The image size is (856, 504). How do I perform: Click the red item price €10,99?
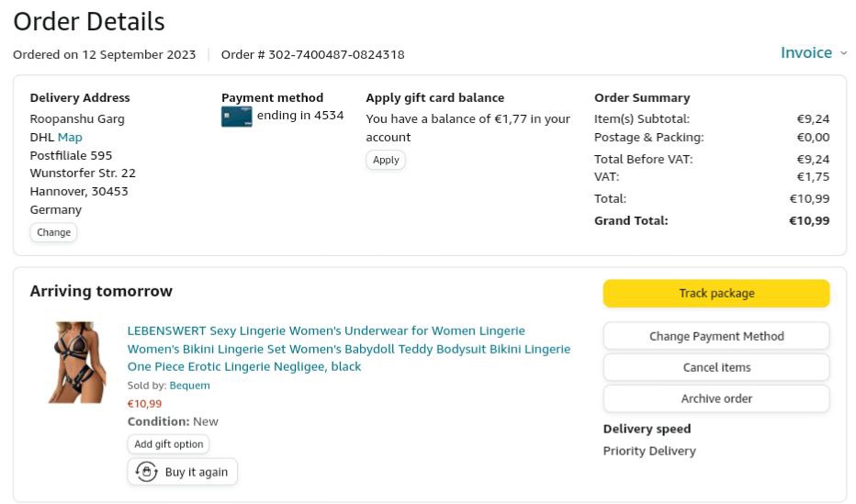click(144, 403)
